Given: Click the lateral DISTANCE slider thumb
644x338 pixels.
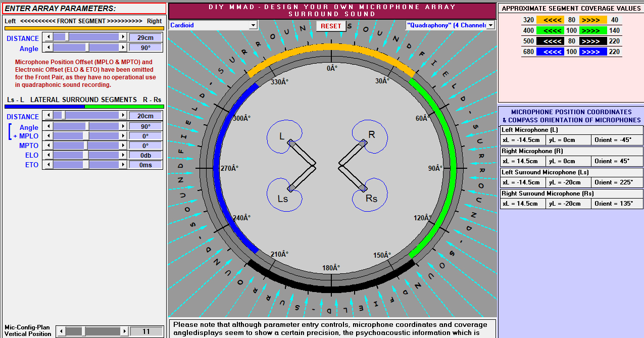Looking at the screenshot, I should pyautogui.click(x=63, y=116).
